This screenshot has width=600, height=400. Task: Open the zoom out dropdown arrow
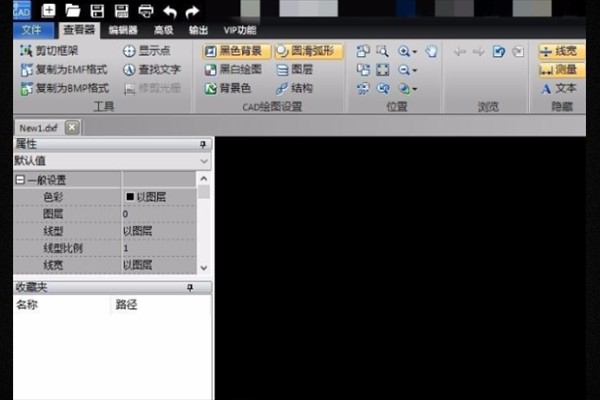[x=415, y=70]
